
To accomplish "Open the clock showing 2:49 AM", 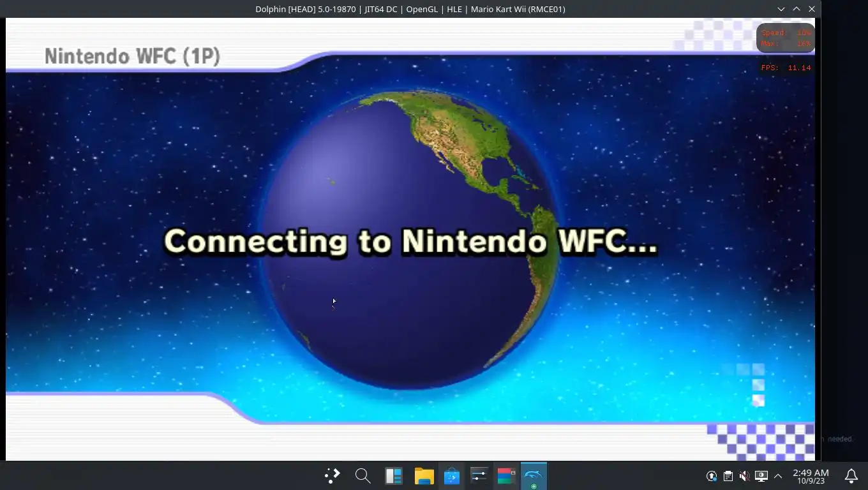I will click(x=811, y=476).
